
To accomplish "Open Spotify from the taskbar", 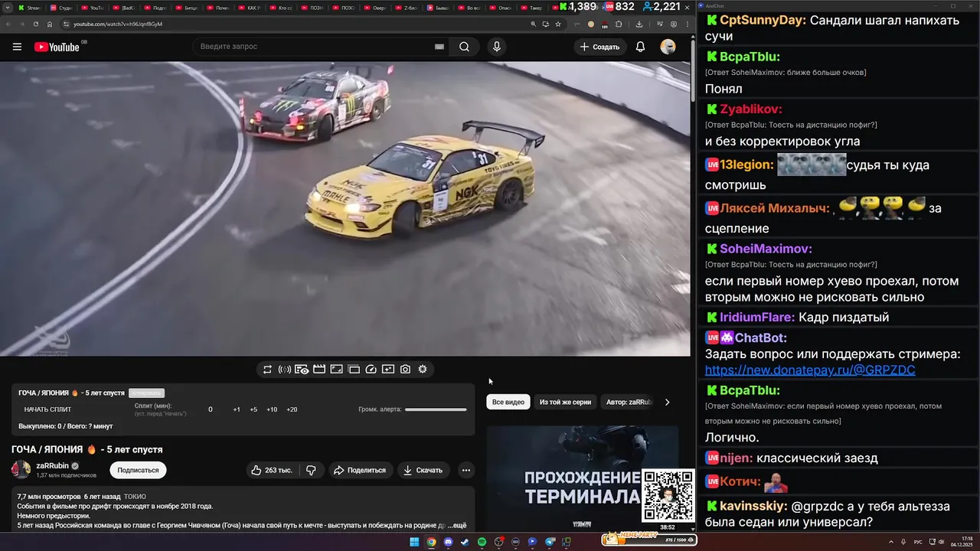I will [x=482, y=542].
